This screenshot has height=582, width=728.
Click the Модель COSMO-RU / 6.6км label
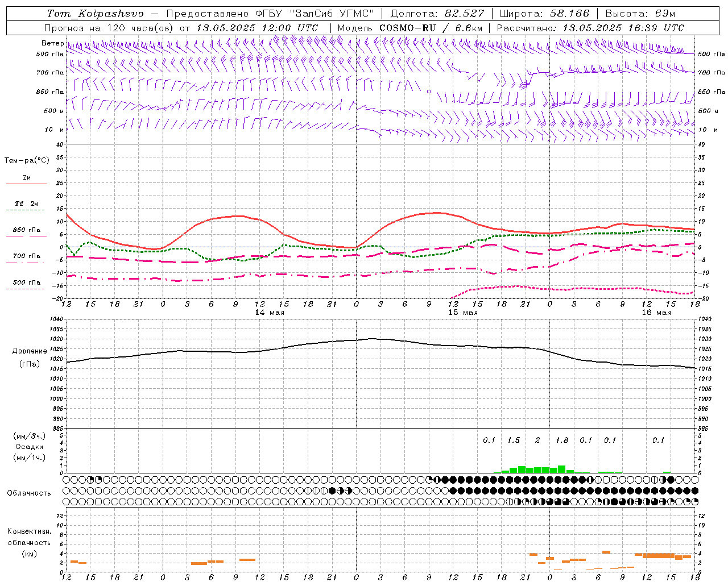pyautogui.click(x=409, y=28)
